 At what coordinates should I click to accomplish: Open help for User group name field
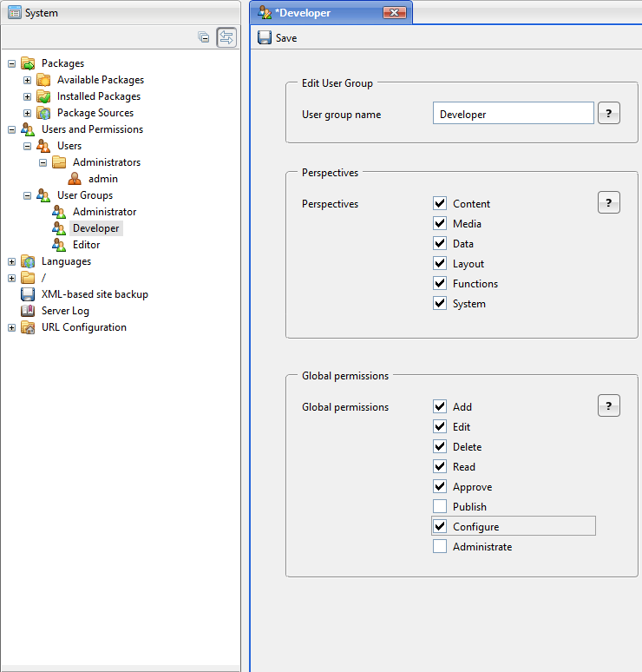pos(608,113)
